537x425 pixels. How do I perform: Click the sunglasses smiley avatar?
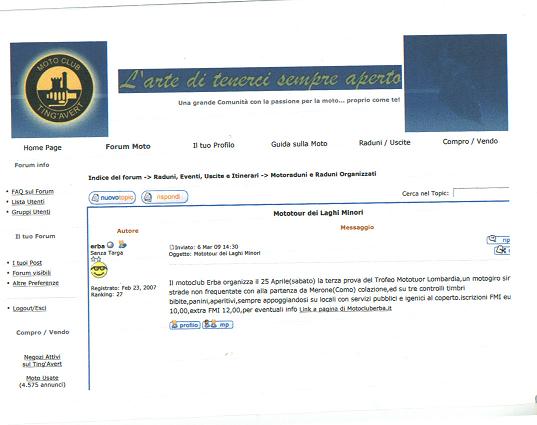coord(99,270)
